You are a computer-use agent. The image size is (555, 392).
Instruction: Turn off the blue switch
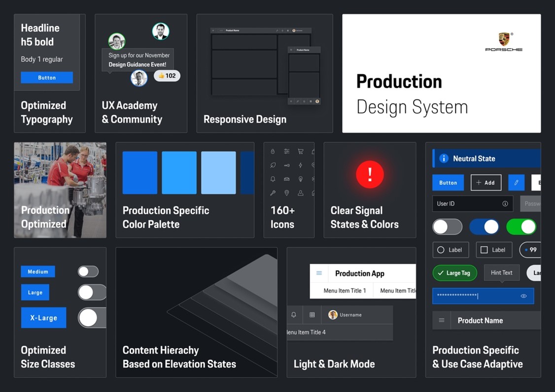(485, 227)
